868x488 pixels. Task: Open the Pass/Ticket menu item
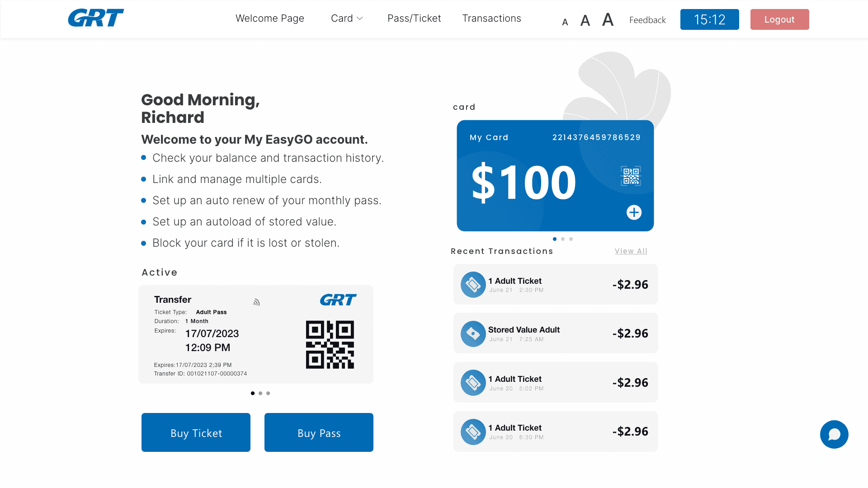point(414,19)
